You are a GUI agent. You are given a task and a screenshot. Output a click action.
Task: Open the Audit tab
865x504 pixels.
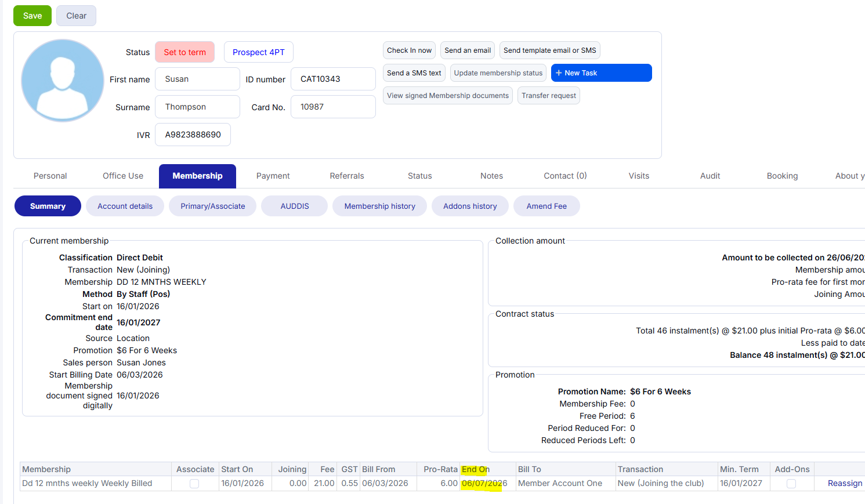(x=710, y=176)
